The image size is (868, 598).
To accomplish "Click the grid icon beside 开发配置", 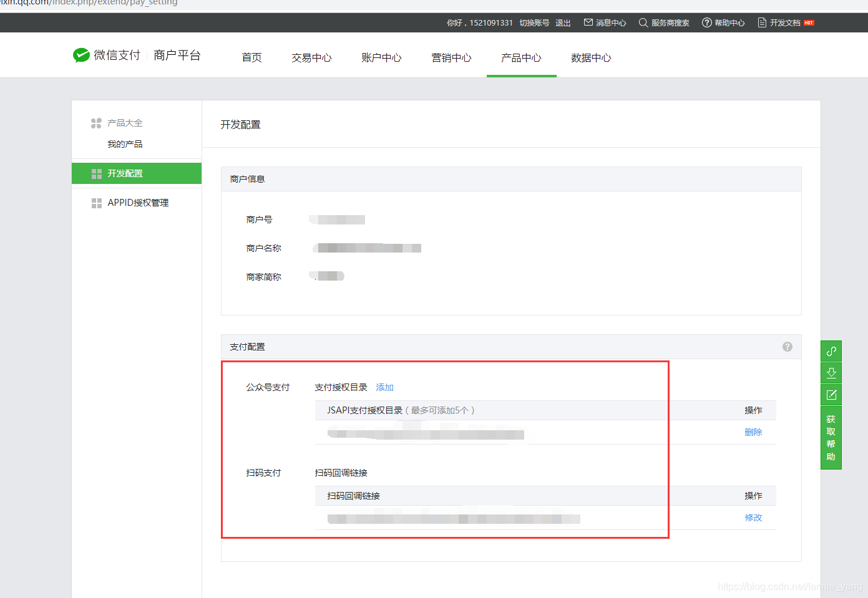I will tap(97, 174).
